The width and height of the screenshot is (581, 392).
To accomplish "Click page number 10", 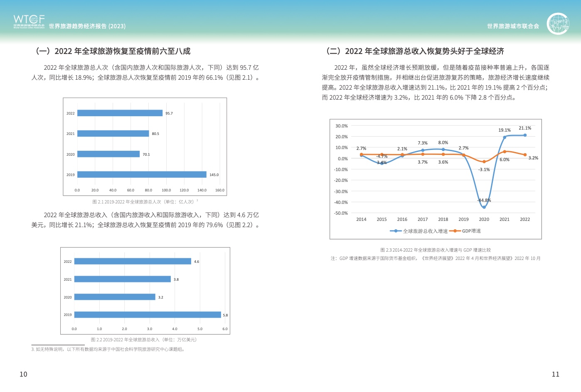I will click(23, 374).
